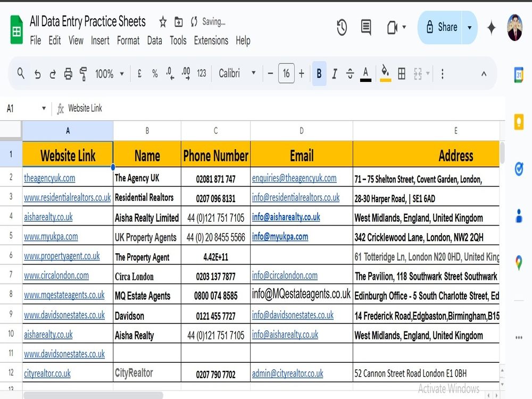Screen dimensions: 532x399
Task: Open the View menu
Action: coord(76,41)
